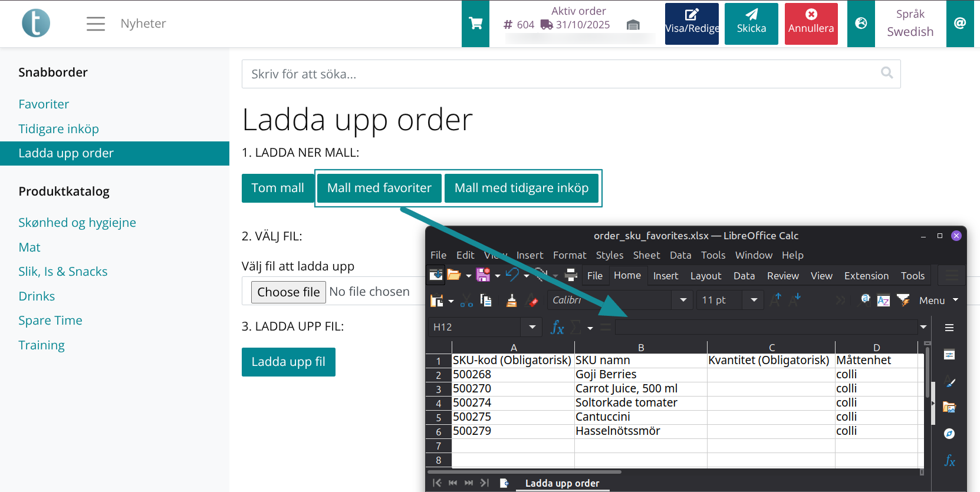
Task: Open the shopping cart icon in the header
Action: (475, 24)
